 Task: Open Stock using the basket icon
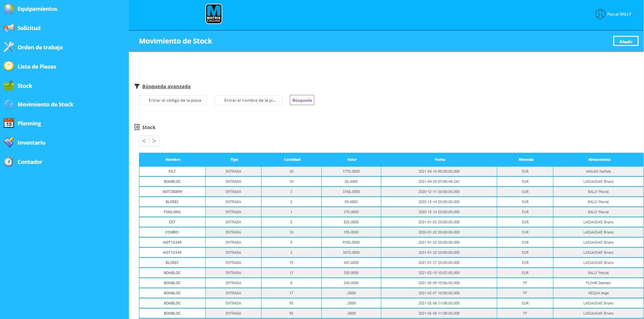8,85
